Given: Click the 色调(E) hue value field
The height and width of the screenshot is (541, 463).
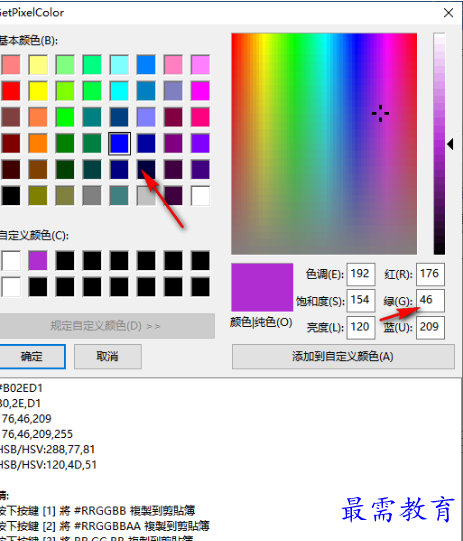Looking at the screenshot, I should 361,274.
